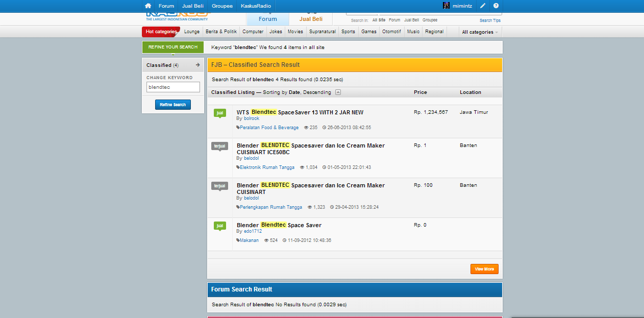Click the pencil compose icon in top bar
This screenshot has width=644, height=318.
point(483,6)
